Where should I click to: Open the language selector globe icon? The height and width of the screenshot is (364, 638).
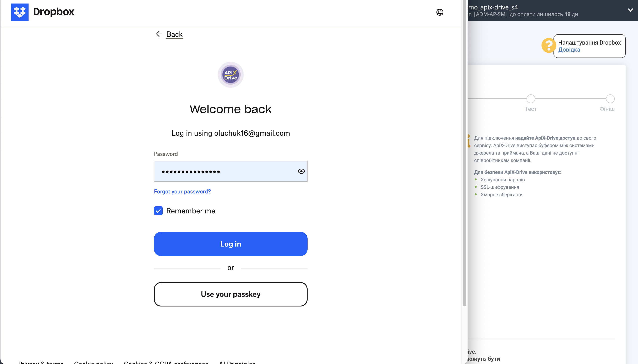click(440, 12)
